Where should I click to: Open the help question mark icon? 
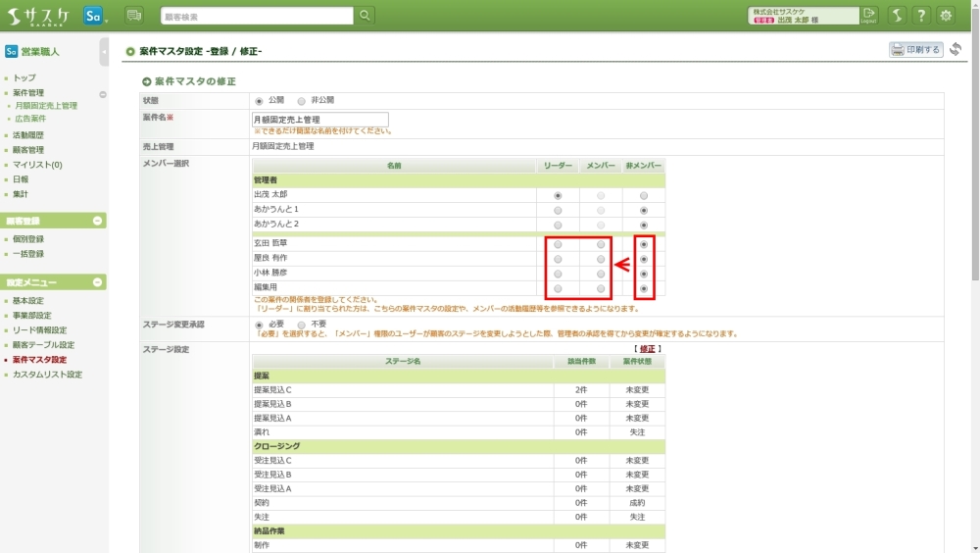(x=921, y=15)
